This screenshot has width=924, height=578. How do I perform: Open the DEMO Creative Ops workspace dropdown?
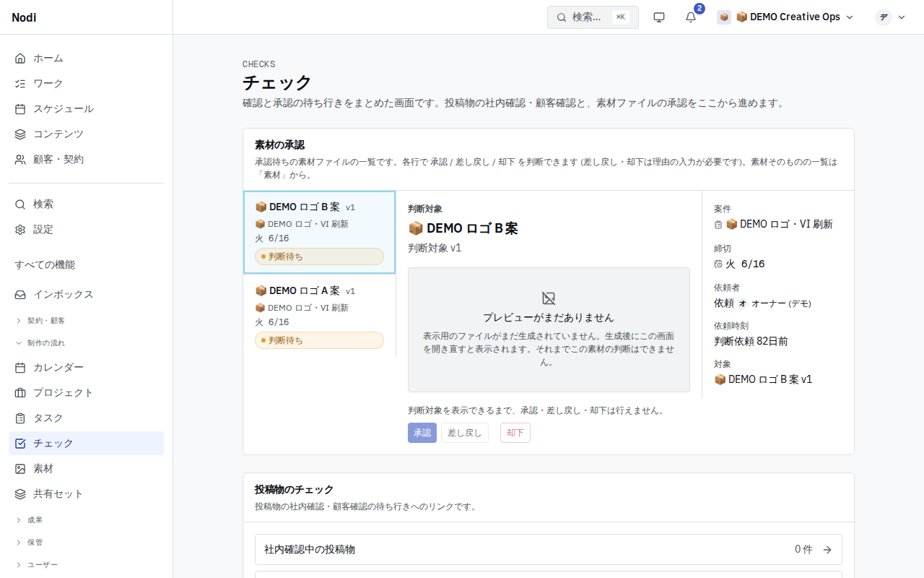tap(785, 17)
